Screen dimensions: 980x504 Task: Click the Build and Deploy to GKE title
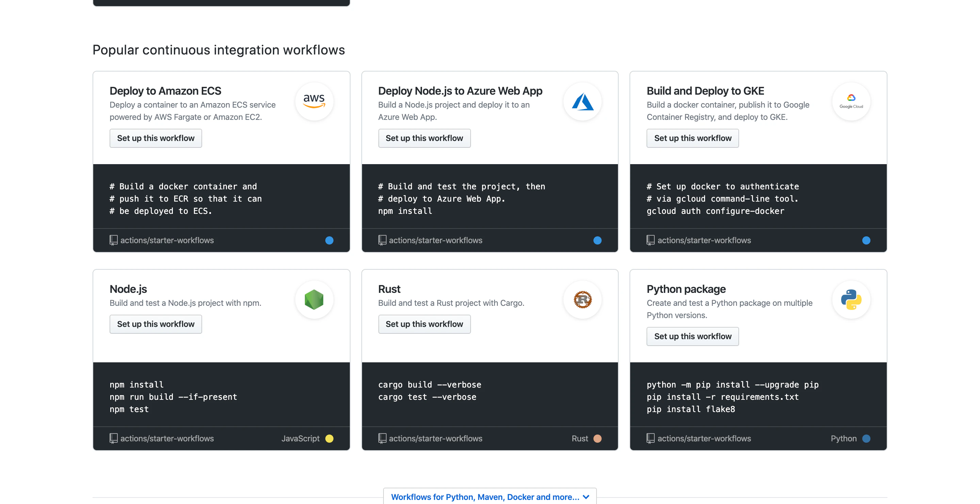[705, 91]
